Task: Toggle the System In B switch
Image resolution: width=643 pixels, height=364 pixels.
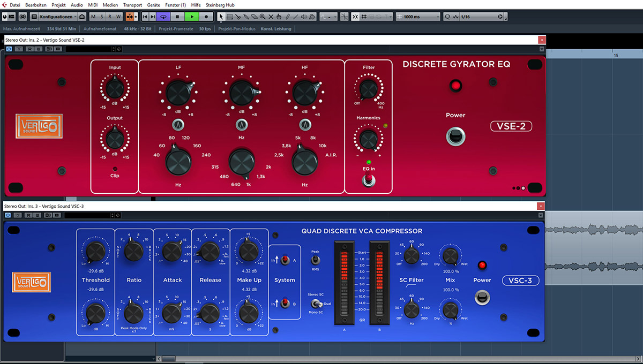Action: [286, 304]
